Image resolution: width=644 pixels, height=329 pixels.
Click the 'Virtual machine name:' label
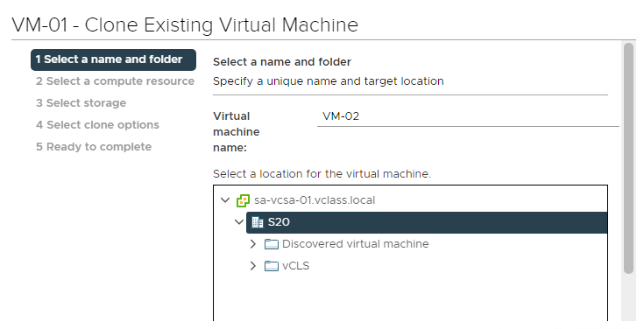tap(237, 132)
